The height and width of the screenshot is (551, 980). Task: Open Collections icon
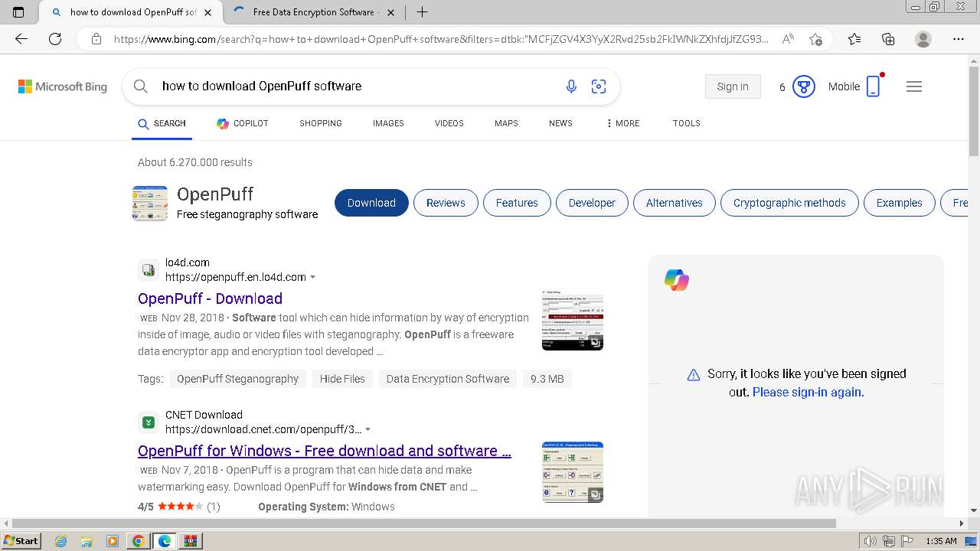888,39
